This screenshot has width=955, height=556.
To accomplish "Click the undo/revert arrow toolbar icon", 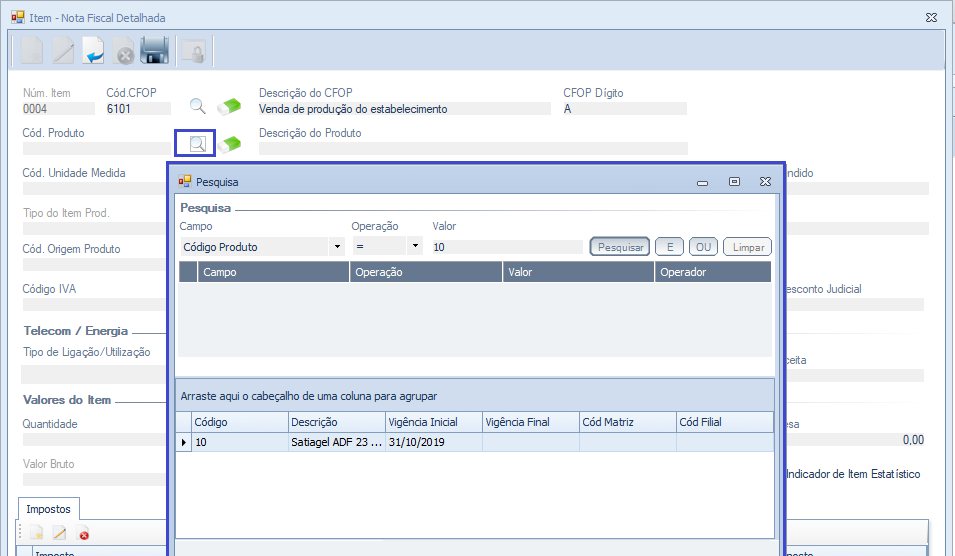I will [93, 50].
